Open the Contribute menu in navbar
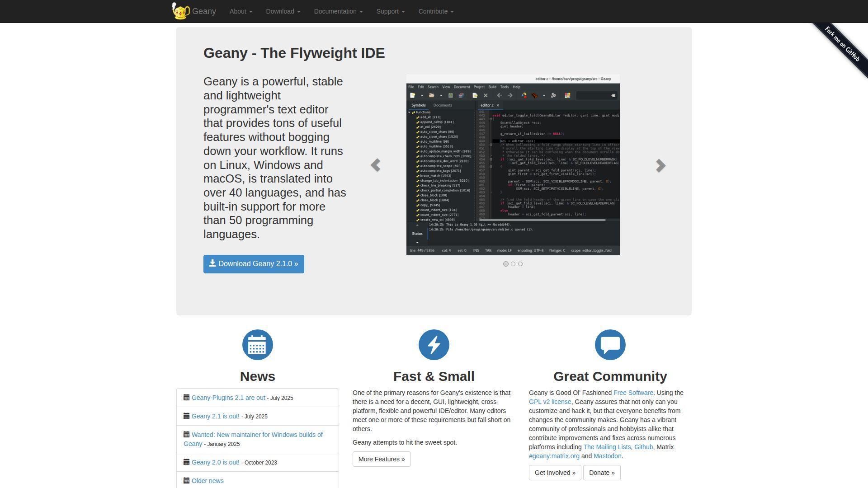The image size is (868, 488). tap(436, 11)
